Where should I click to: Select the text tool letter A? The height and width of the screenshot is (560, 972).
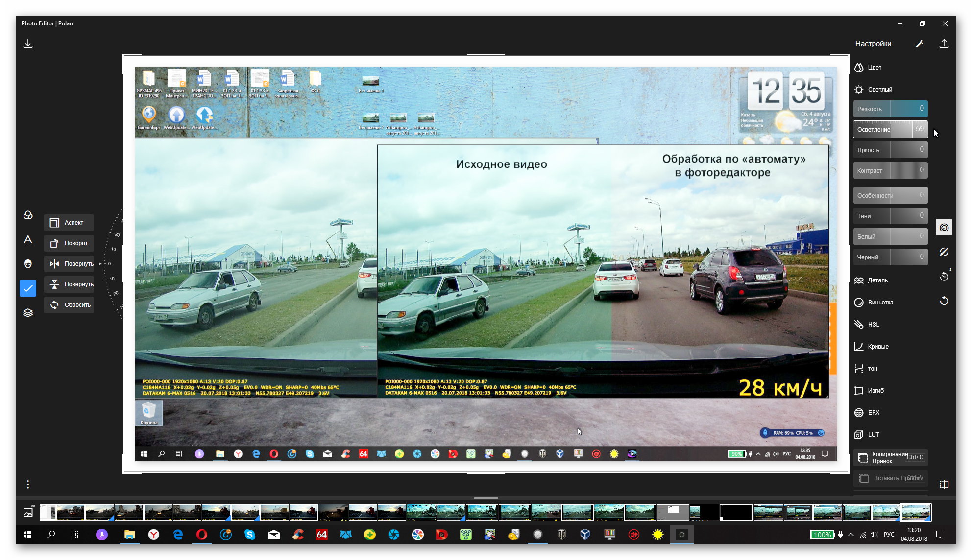[28, 239]
